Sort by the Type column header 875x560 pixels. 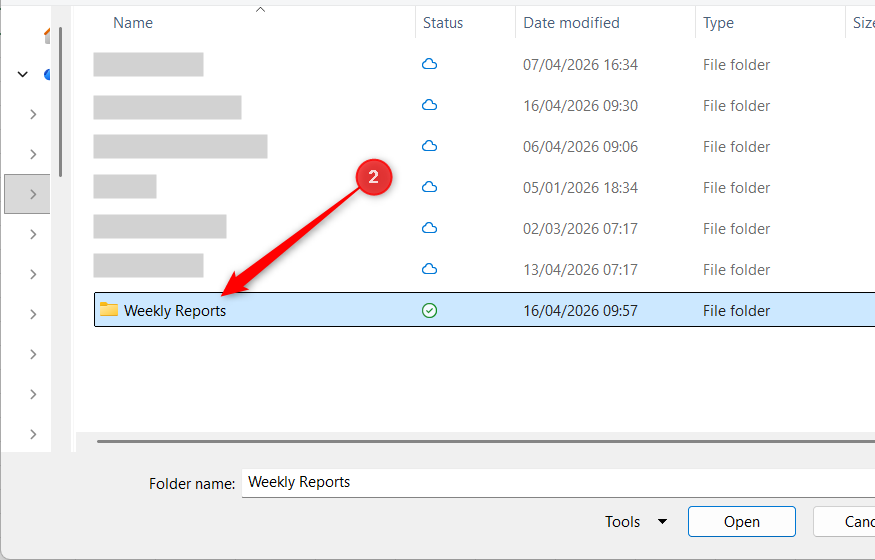point(718,23)
